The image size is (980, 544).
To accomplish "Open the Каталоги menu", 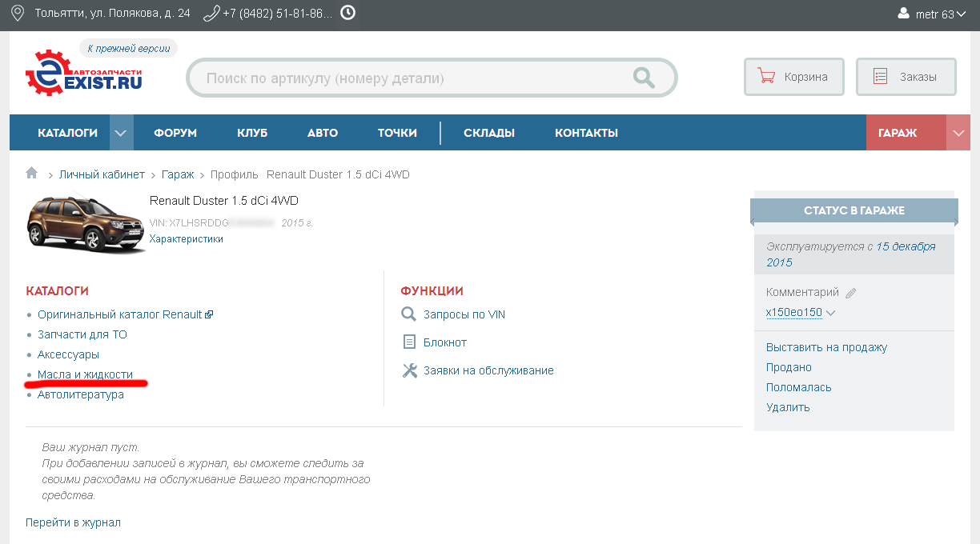I will click(67, 133).
